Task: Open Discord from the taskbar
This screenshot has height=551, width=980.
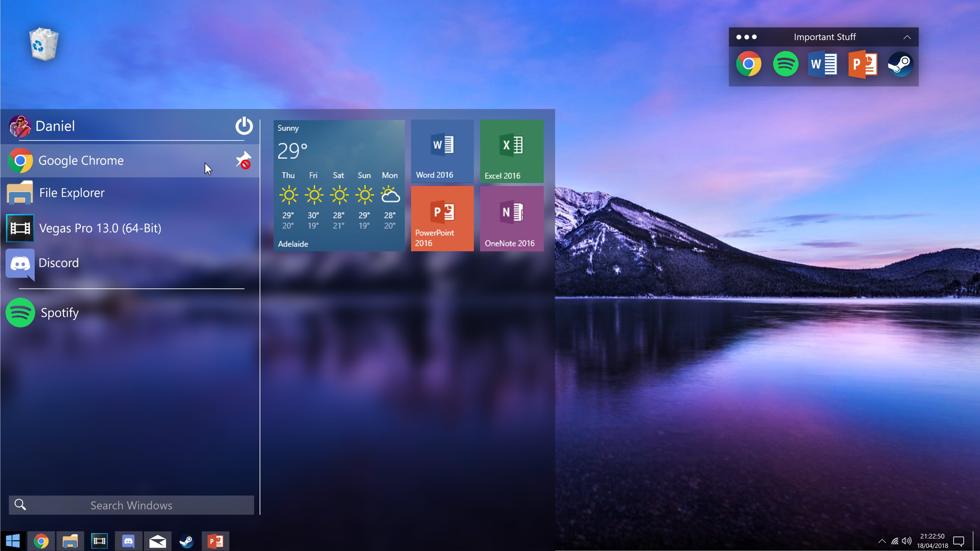Action: (x=128, y=541)
